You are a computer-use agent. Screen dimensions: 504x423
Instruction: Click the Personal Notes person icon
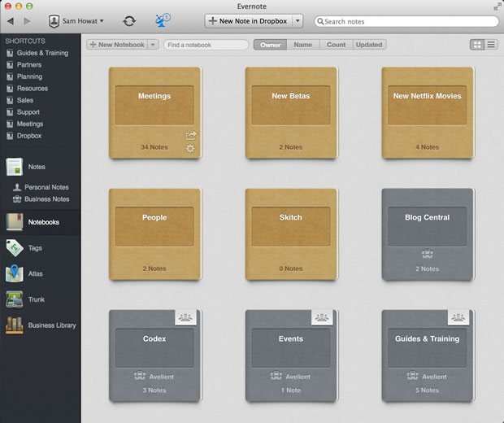coord(17,187)
